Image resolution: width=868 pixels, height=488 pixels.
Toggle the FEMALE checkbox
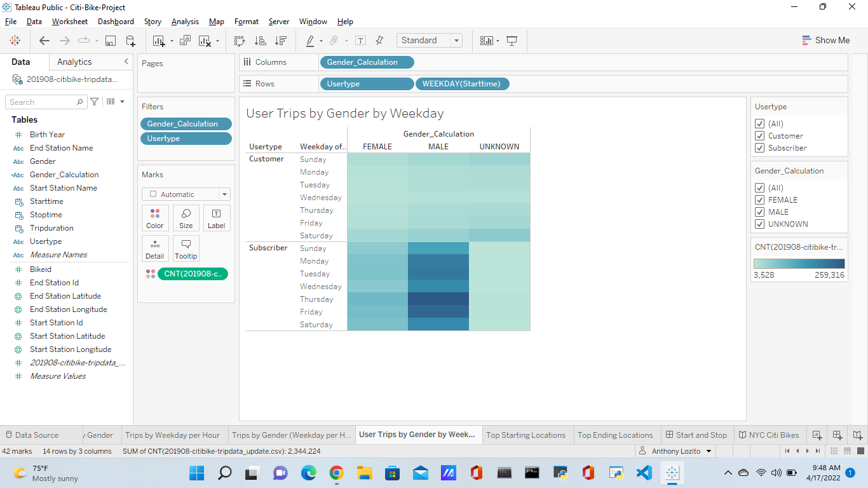pyautogui.click(x=759, y=200)
